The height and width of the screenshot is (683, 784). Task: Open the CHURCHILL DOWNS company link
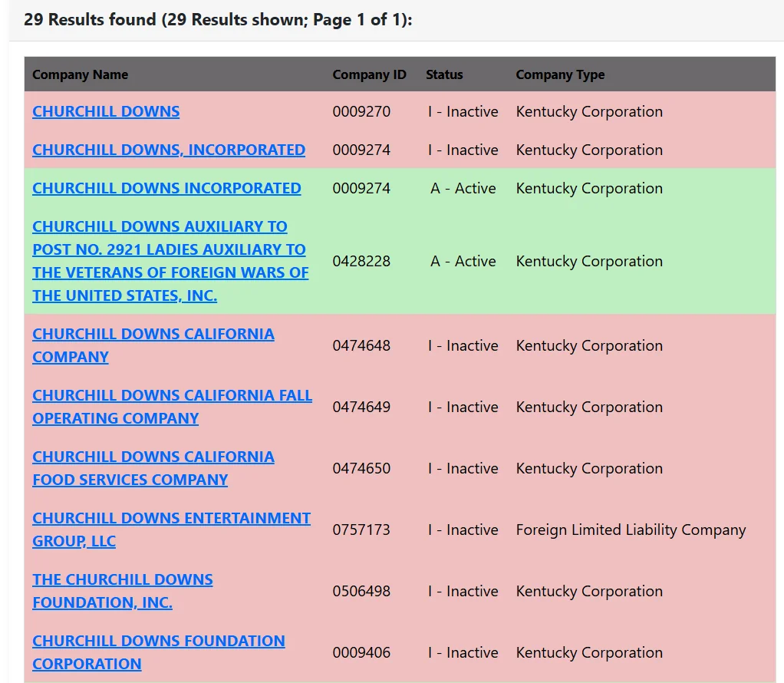click(x=106, y=111)
